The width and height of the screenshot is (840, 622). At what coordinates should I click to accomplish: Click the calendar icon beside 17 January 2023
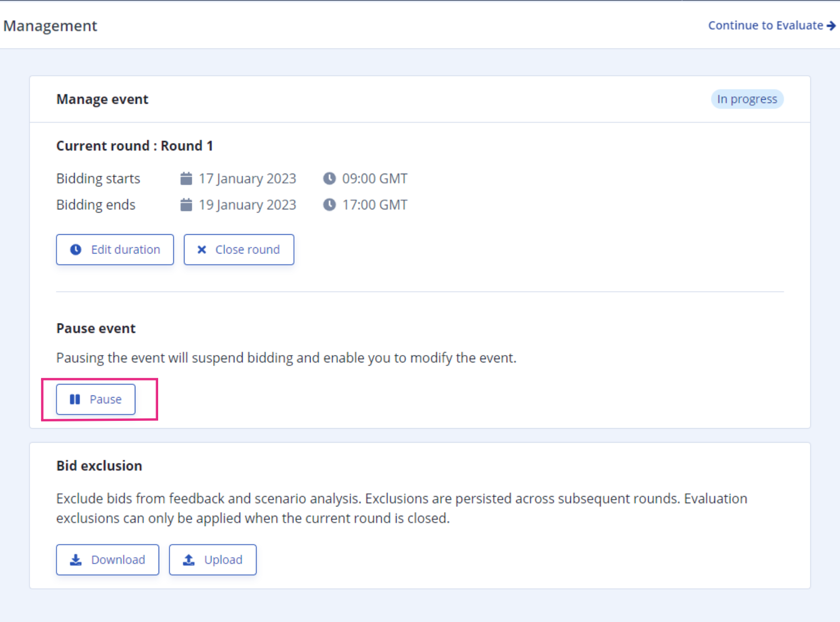click(186, 178)
